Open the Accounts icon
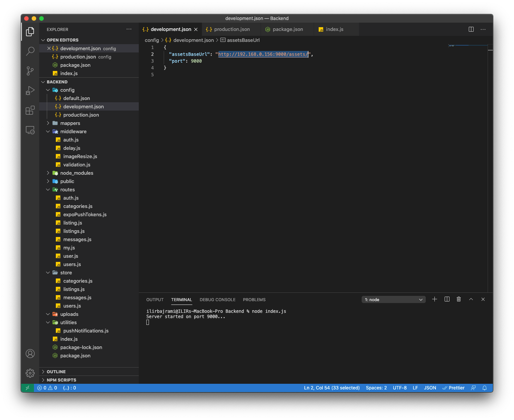 (x=30, y=354)
